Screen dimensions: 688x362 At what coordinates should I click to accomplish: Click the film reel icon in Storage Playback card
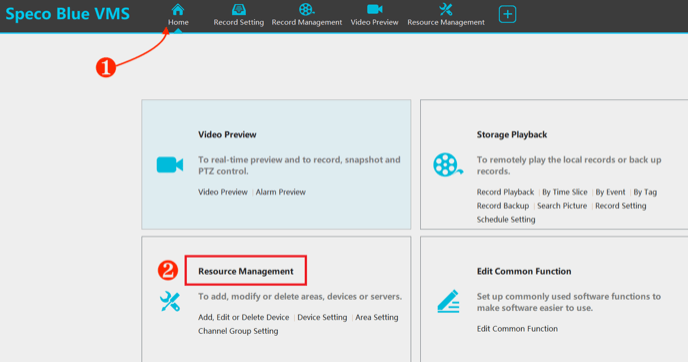[x=448, y=165]
